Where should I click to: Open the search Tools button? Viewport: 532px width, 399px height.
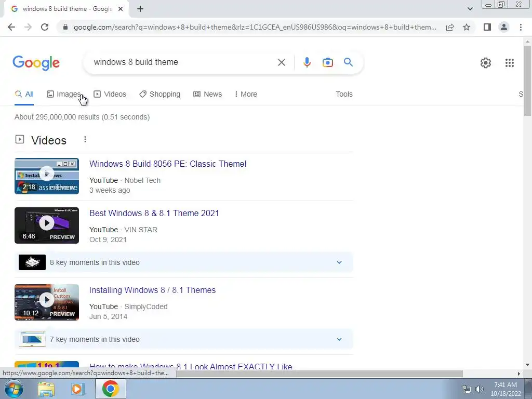[344, 95]
